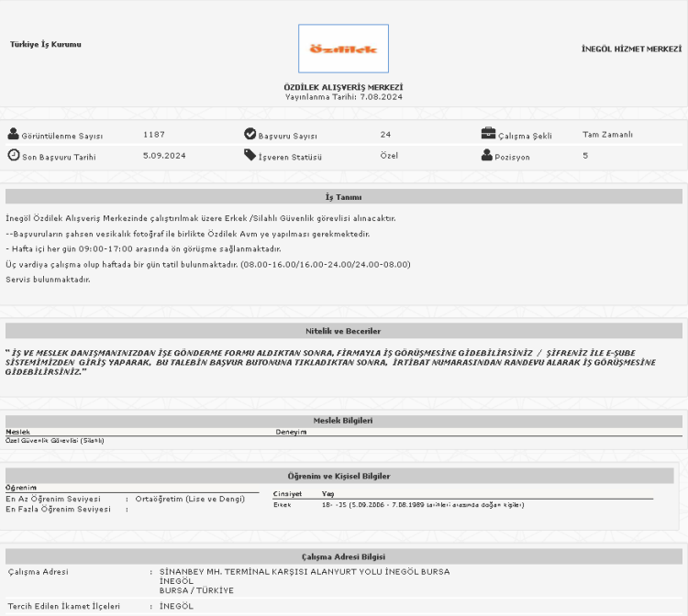Click the Özdilek company logo image
688x616 pixels.
343,49
